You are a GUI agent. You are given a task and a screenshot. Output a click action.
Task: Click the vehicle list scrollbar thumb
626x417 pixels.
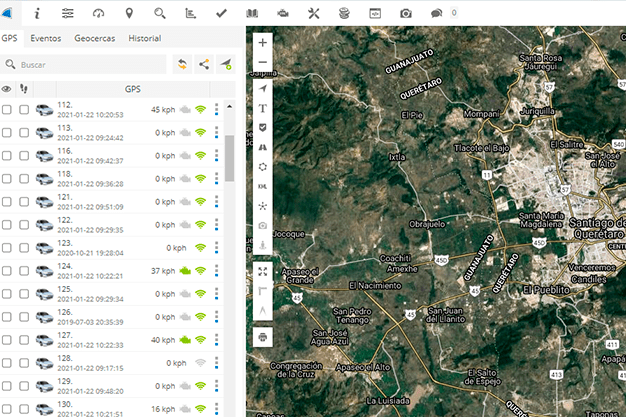tap(229, 158)
